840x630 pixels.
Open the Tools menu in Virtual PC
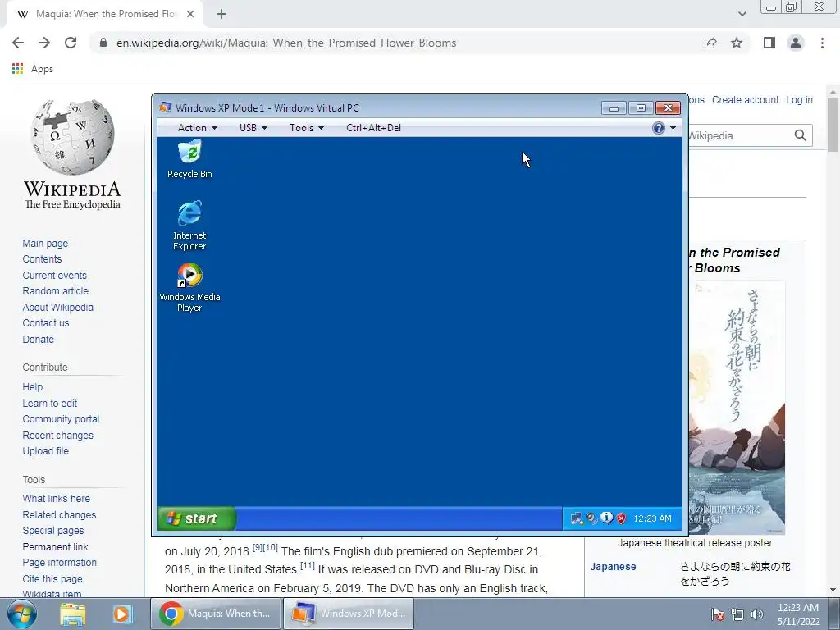(x=307, y=127)
